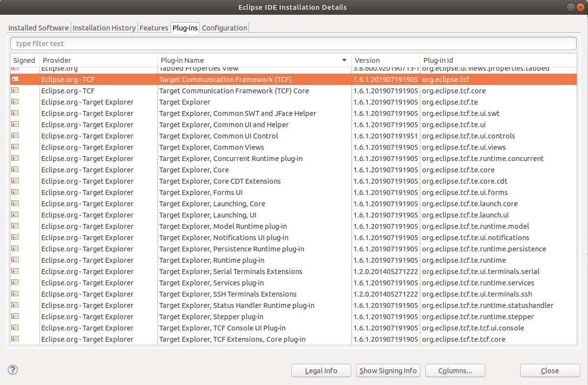Sort by the Provider column header
Image resolution: width=588 pixels, height=385 pixels.
click(x=98, y=60)
